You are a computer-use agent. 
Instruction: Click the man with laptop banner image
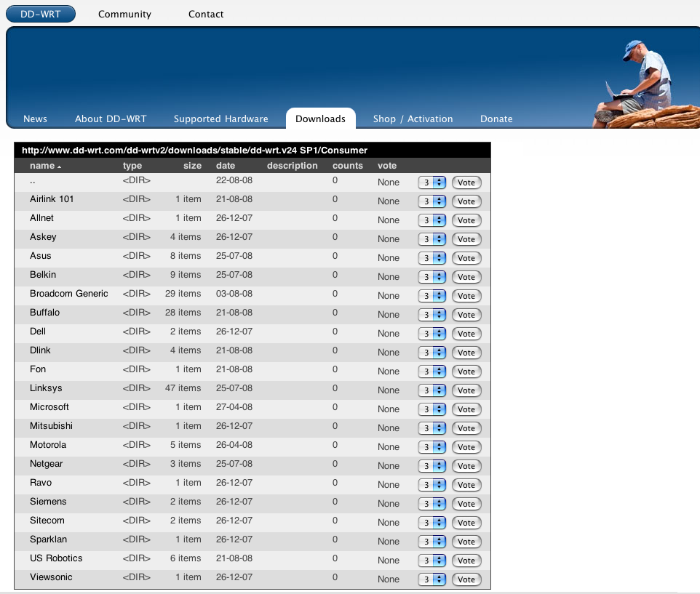645,85
